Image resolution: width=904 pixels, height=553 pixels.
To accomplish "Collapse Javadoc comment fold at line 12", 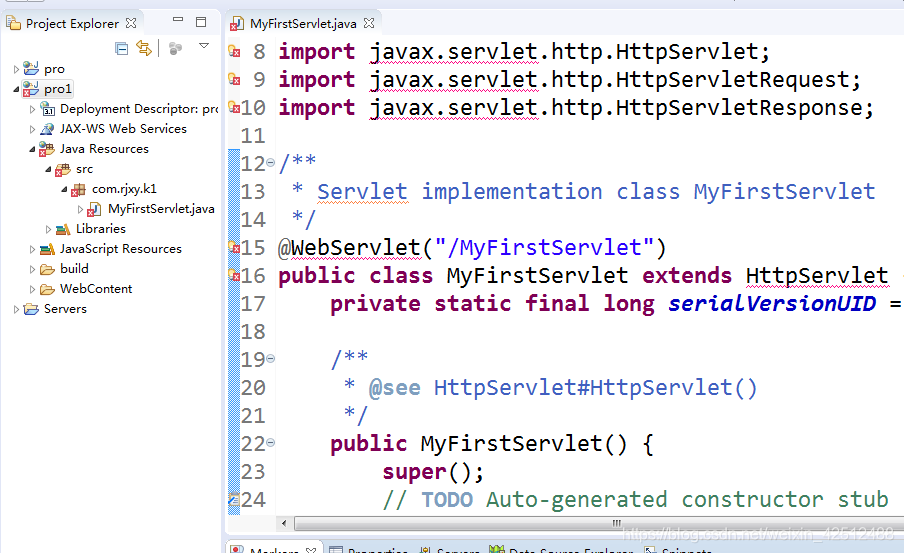I will pos(270,163).
